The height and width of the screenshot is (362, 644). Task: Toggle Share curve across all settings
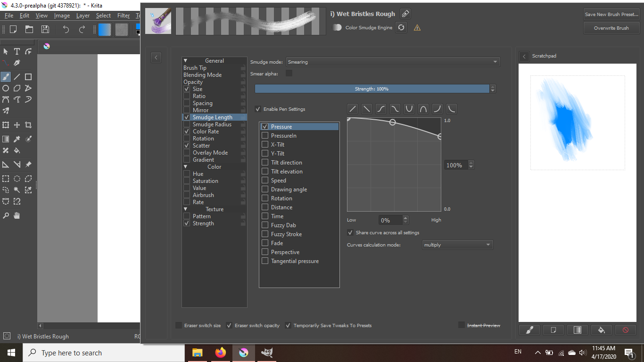[350, 232]
